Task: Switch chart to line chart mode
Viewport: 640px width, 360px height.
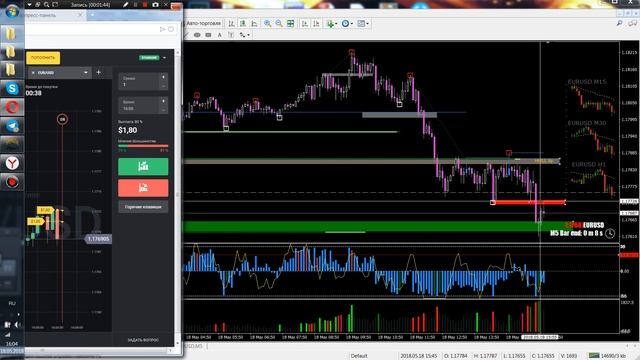Action: (x=254, y=24)
